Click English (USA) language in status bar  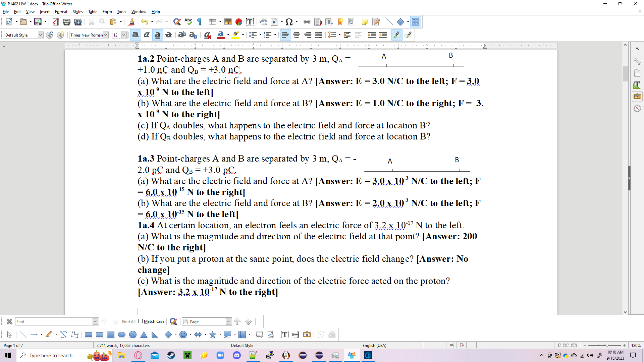374,345
